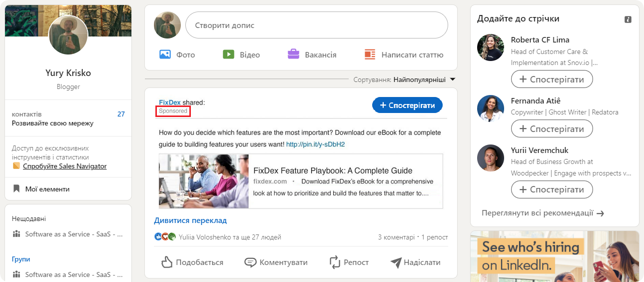Open Переглянути всі рекомендації link
Screen dimensions: 644x282
[x=543, y=213]
